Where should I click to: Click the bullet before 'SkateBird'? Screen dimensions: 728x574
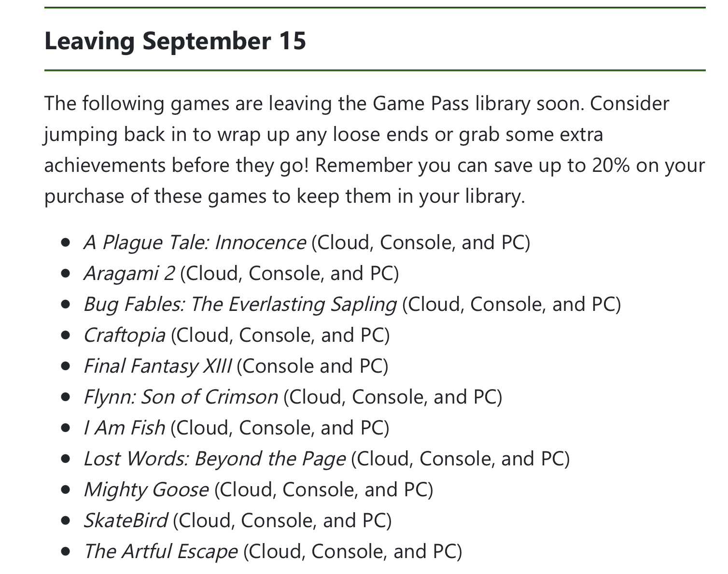coord(66,520)
